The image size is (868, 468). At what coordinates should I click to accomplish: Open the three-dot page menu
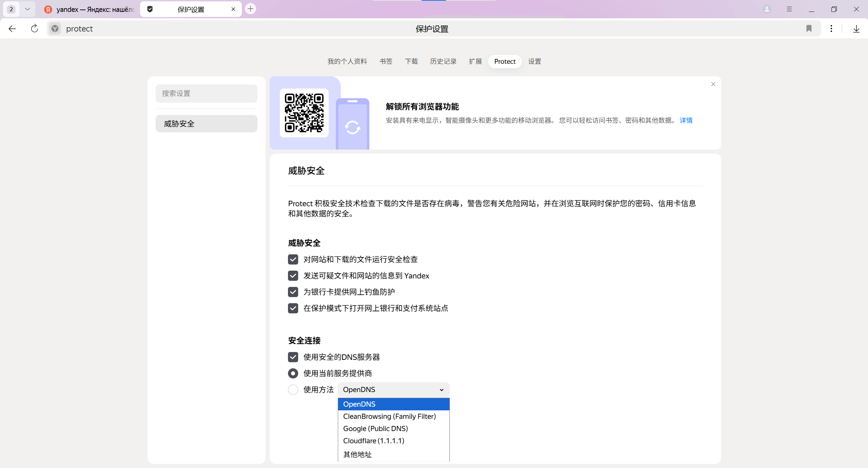[x=831, y=29]
